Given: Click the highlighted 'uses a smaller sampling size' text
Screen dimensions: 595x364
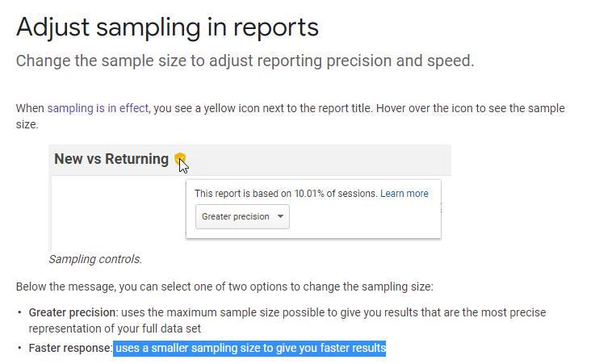Looking at the screenshot, I should (x=249, y=348).
